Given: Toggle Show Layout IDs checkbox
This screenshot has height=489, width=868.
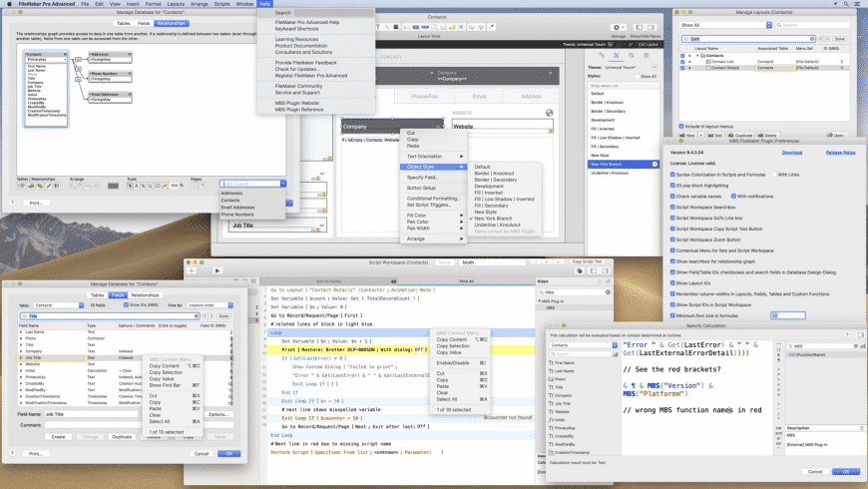Looking at the screenshot, I should pyautogui.click(x=672, y=283).
